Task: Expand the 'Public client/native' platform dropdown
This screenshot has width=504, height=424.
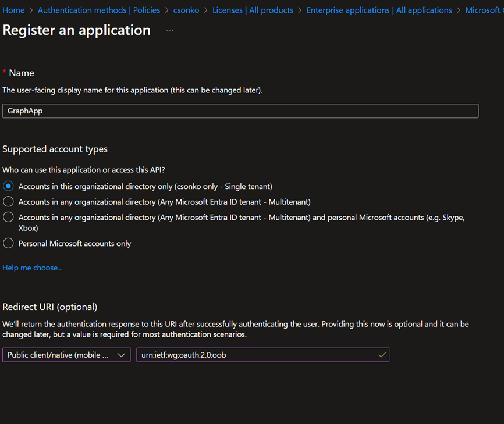Action: click(x=66, y=355)
